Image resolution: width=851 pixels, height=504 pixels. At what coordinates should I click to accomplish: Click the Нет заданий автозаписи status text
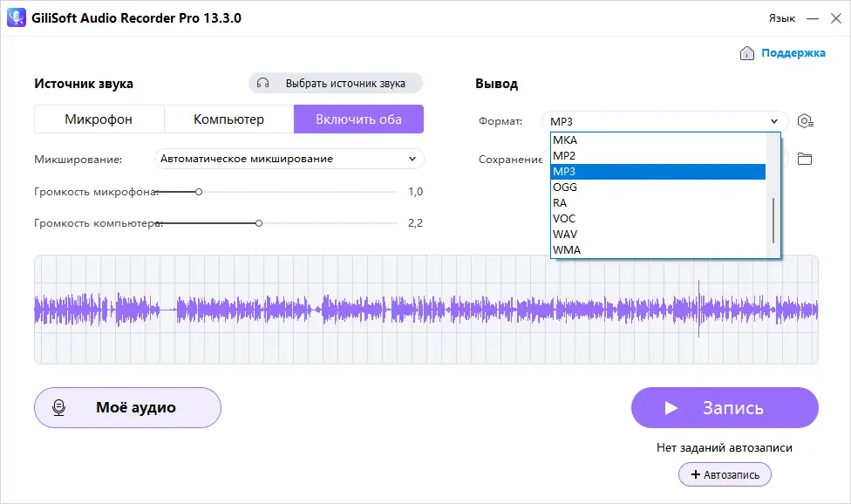(x=725, y=447)
